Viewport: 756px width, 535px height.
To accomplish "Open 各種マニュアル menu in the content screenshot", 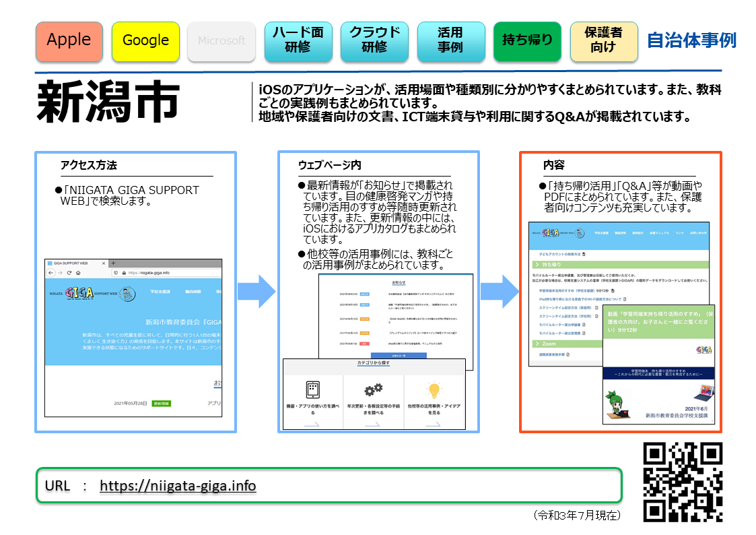I will coord(659,233).
